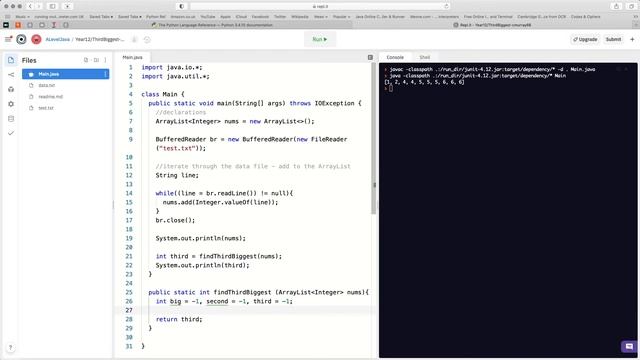Click the "class Main {" code line

163,94
